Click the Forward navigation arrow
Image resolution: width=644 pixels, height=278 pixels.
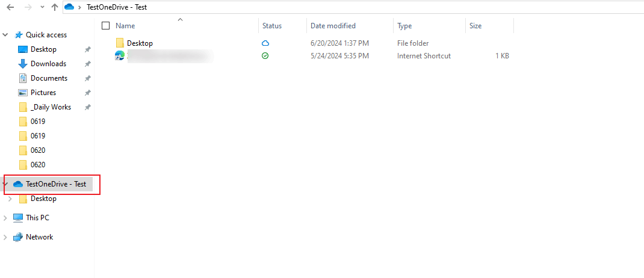(x=28, y=7)
